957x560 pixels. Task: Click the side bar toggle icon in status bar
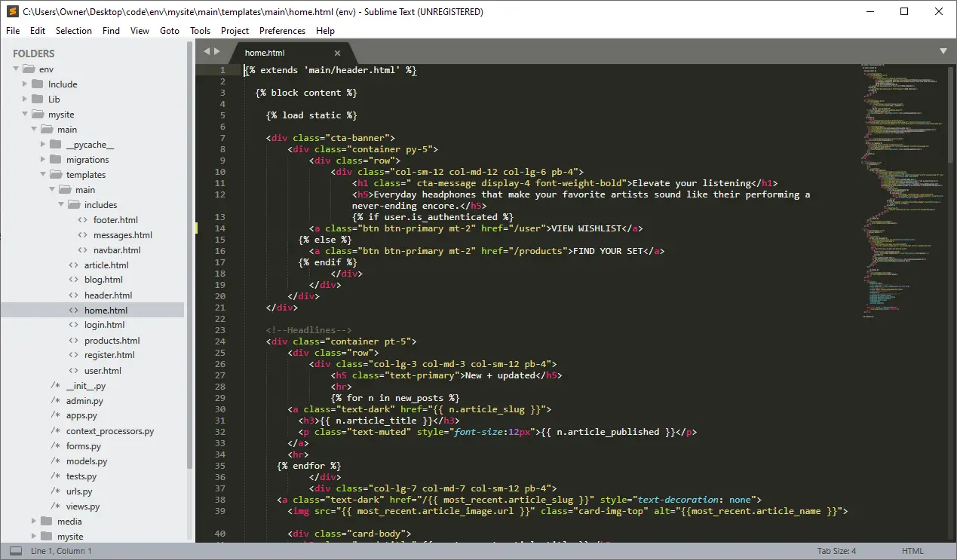click(15, 551)
